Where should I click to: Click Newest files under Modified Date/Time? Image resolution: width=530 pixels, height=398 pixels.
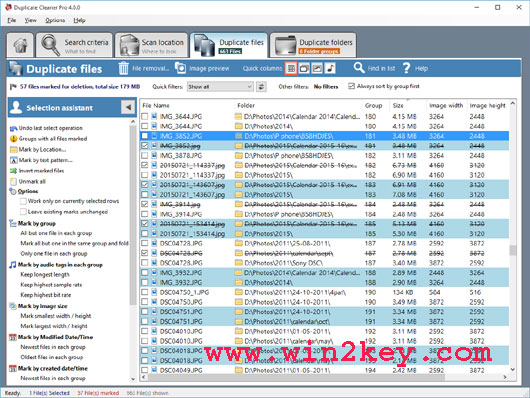[x=53, y=347]
